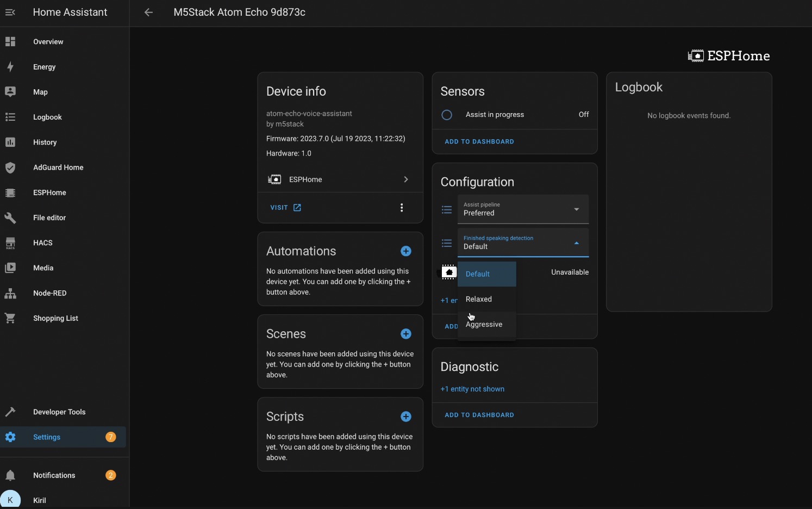This screenshot has height=509, width=812.
Task: Open ESPHome text in the sidebar
Action: 49,193
